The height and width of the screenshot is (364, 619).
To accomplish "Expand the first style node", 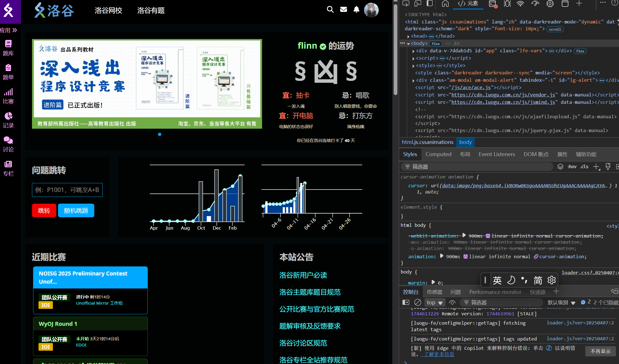I will click(x=414, y=66).
